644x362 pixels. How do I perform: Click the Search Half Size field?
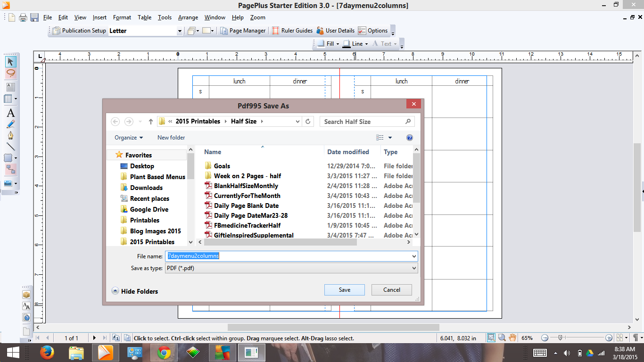click(x=367, y=122)
